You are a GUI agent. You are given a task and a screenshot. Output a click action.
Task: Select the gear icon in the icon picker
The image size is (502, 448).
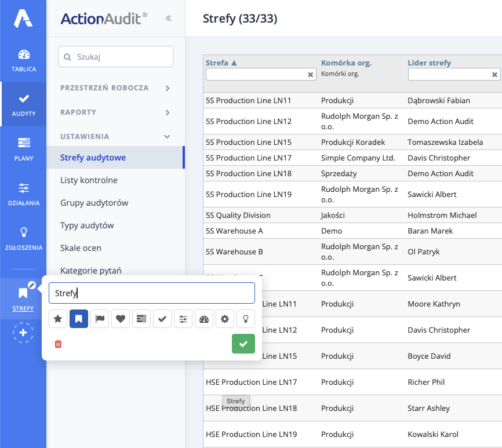[x=225, y=319]
